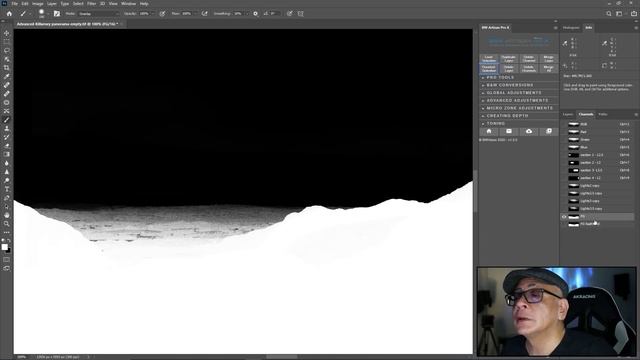Switch to the Paths tab
The width and height of the screenshot is (640, 360).
[603, 114]
